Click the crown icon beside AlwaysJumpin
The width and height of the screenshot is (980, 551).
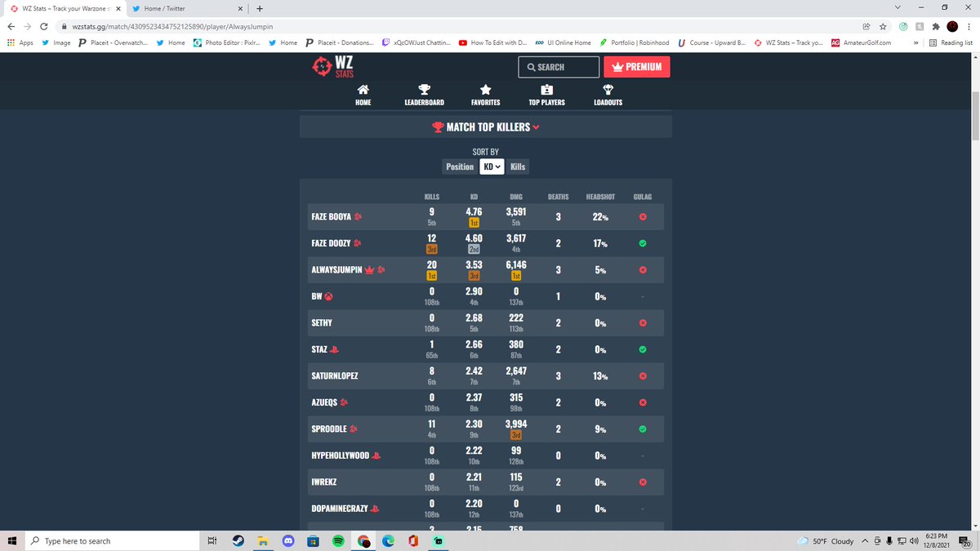tap(369, 270)
